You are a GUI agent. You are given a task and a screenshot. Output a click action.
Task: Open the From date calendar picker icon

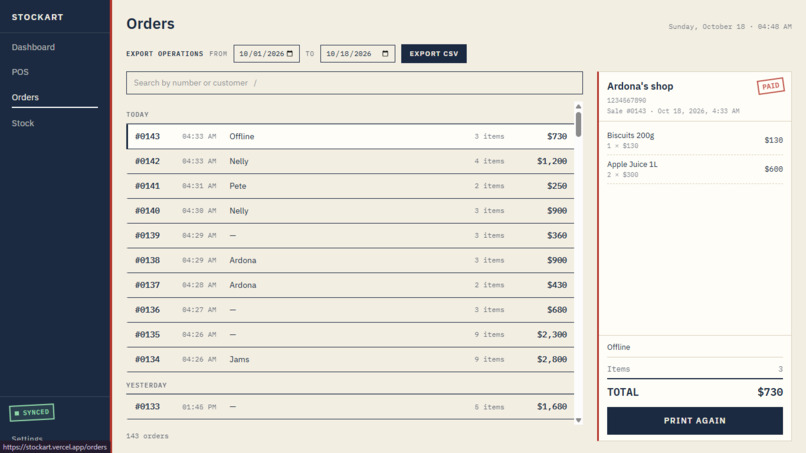click(x=290, y=53)
